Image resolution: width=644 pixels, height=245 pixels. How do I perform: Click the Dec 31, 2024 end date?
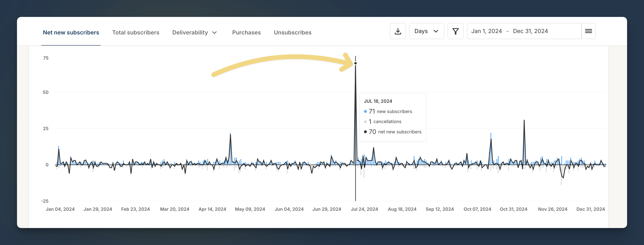(x=530, y=31)
